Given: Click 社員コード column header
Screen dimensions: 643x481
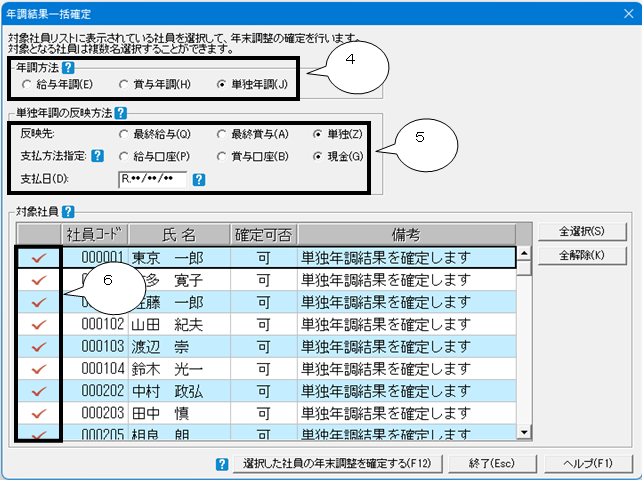Looking at the screenshot, I should (x=95, y=235).
